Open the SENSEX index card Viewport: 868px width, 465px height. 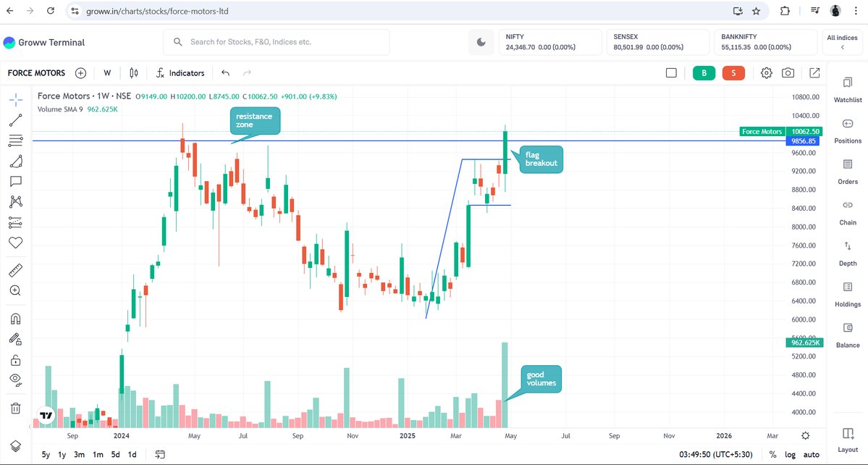(x=658, y=42)
